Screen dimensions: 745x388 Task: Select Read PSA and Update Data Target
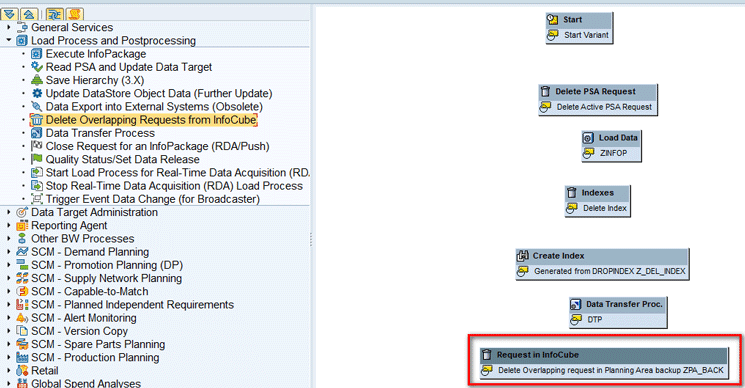click(129, 67)
